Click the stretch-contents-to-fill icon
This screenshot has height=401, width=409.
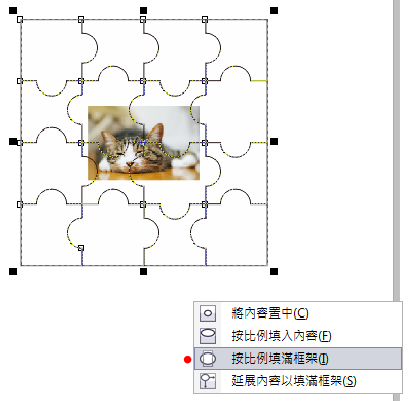pyautogui.click(x=208, y=381)
